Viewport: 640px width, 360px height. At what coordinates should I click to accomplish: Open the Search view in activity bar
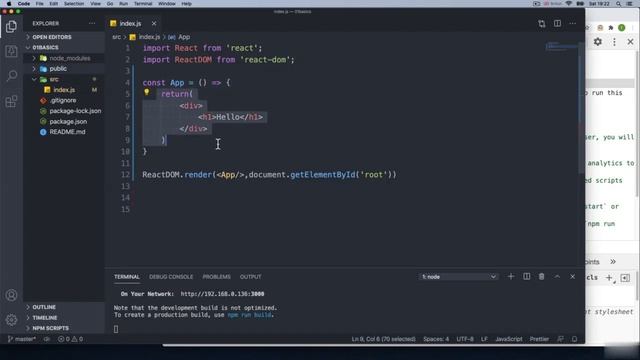point(11,76)
